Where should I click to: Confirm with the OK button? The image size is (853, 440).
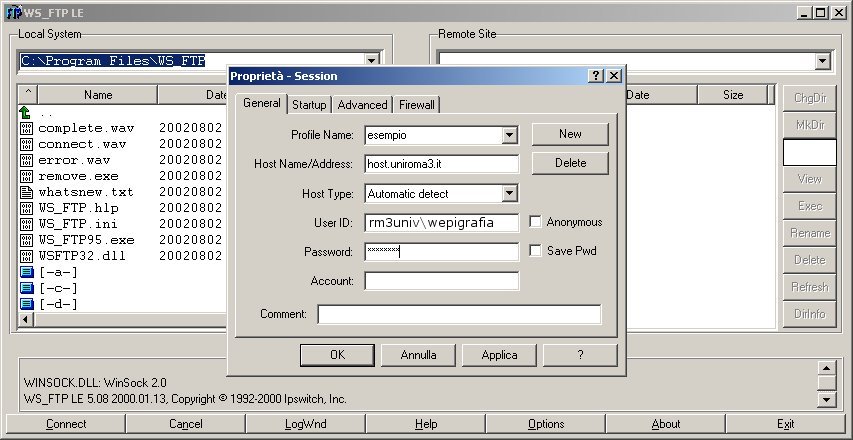pos(337,355)
